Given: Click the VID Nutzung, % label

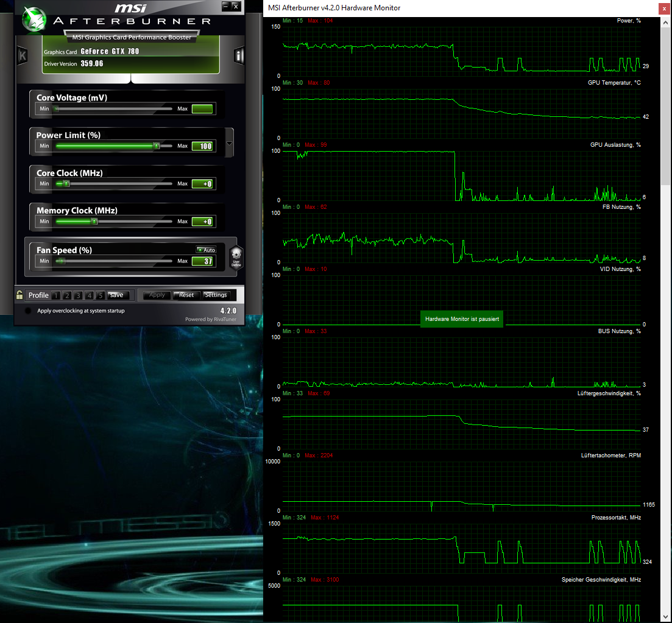Looking at the screenshot, I should coord(620,269).
